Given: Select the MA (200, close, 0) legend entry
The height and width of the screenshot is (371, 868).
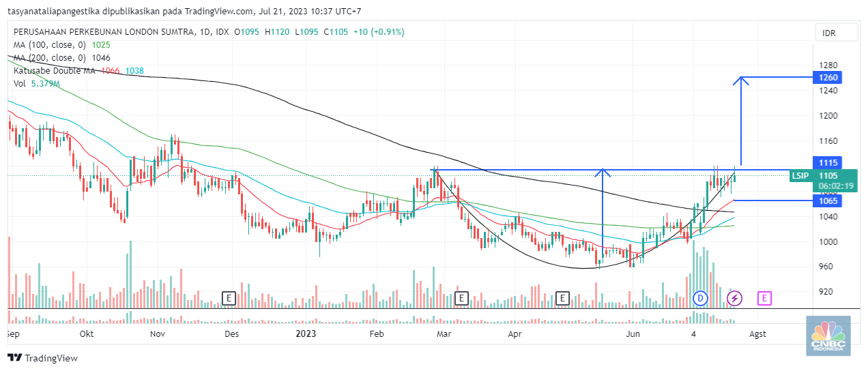Looking at the screenshot, I should tap(48, 58).
